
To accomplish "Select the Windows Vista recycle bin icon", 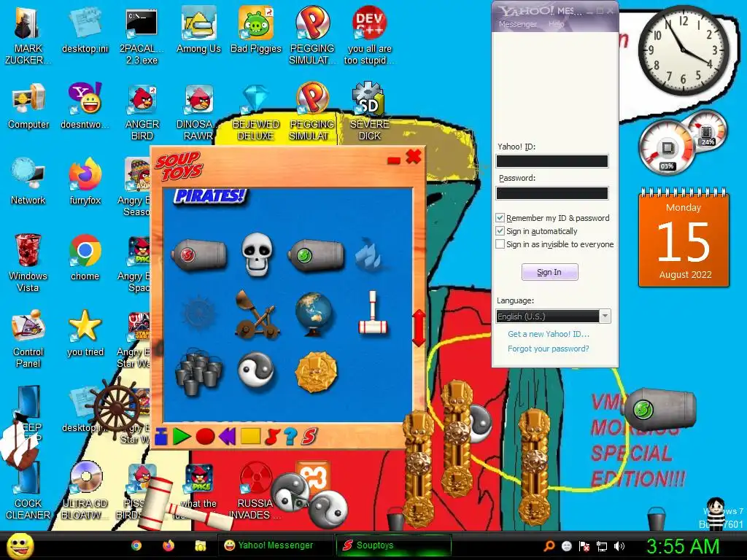I will pyautogui.click(x=28, y=262).
